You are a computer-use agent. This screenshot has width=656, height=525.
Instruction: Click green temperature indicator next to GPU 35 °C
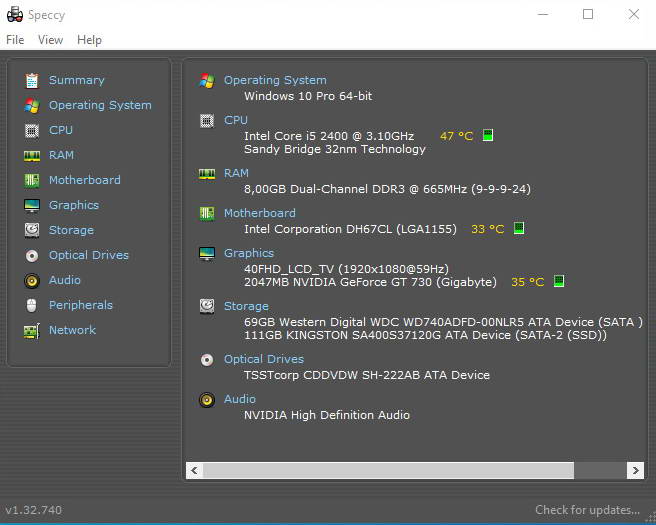click(559, 281)
